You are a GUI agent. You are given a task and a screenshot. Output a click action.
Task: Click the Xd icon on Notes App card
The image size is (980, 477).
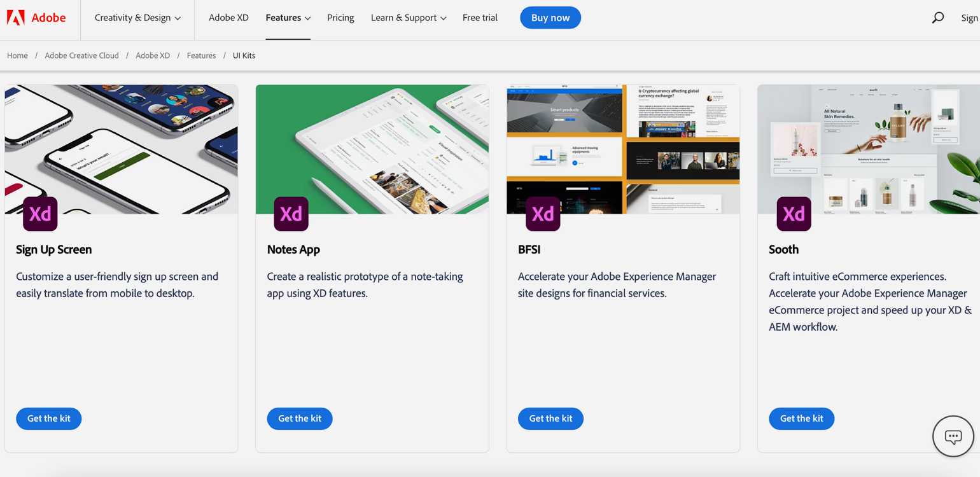click(291, 214)
